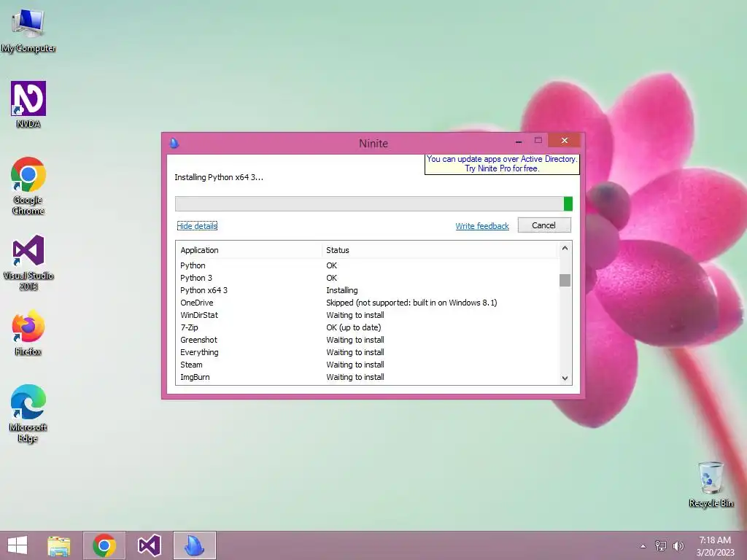Open the Windows Start button
This screenshot has height=560, width=747.
tap(18, 545)
